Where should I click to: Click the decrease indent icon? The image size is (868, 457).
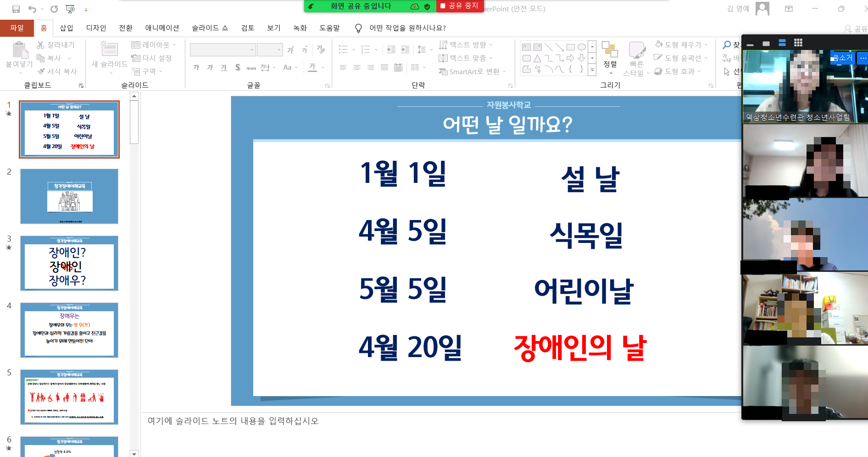(x=391, y=50)
